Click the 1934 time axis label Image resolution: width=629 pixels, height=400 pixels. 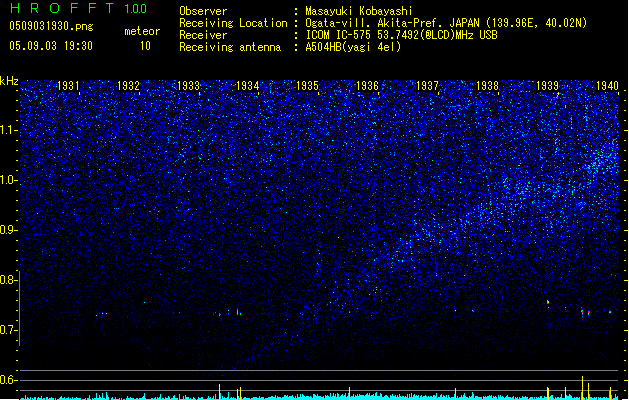(248, 86)
